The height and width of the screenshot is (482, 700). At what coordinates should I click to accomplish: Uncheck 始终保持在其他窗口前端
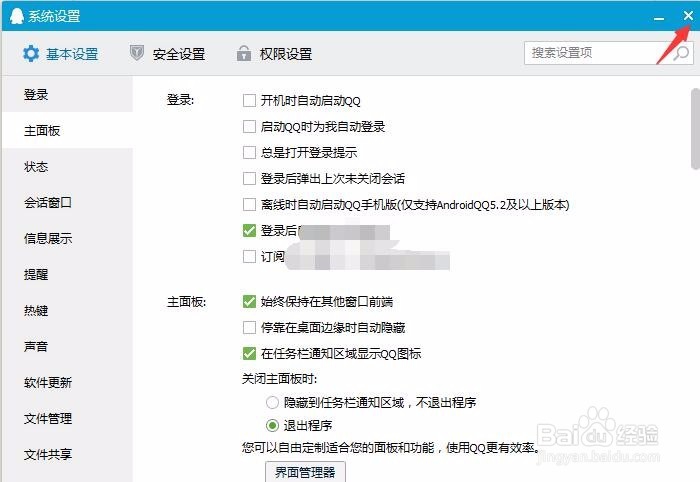[x=249, y=302]
